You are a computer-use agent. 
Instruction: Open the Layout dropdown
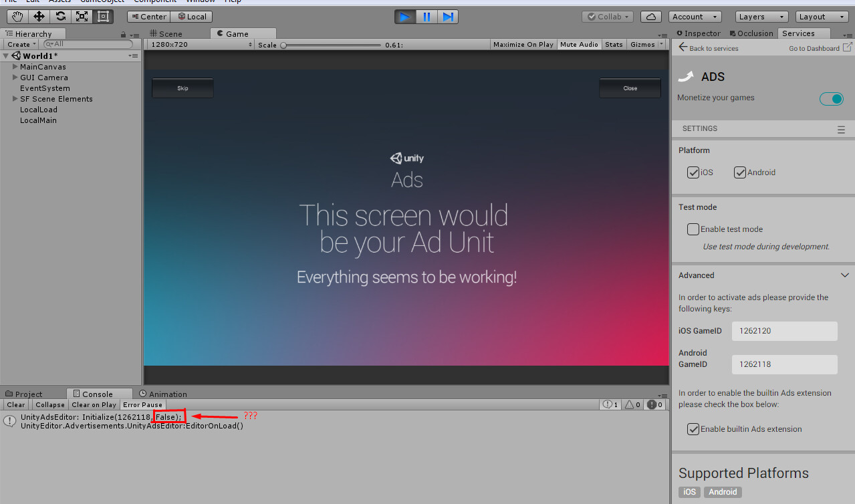point(821,16)
